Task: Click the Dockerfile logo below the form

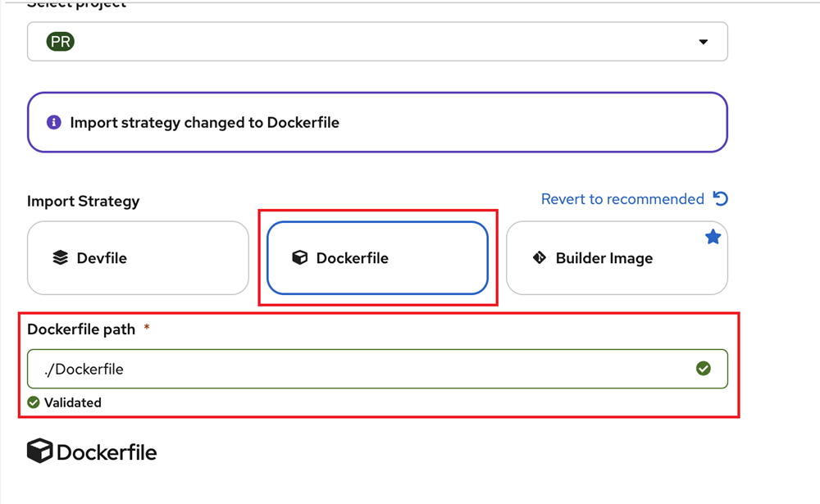Action: pyautogui.click(x=39, y=450)
